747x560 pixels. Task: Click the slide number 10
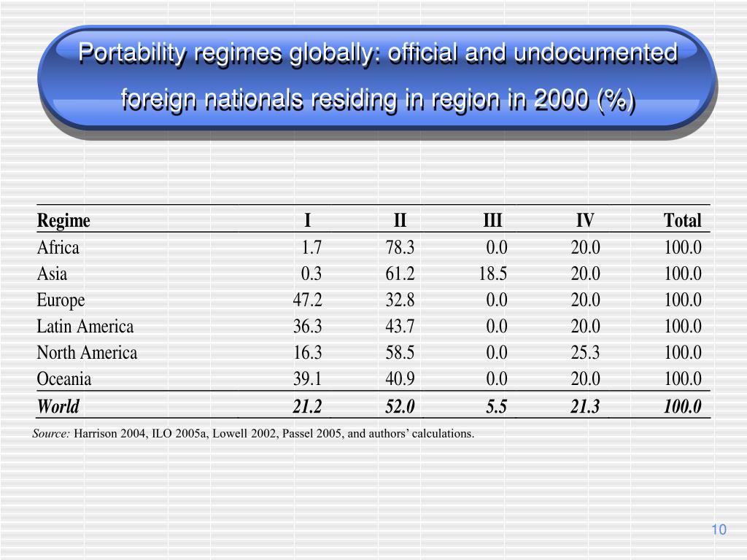click(719, 529)
